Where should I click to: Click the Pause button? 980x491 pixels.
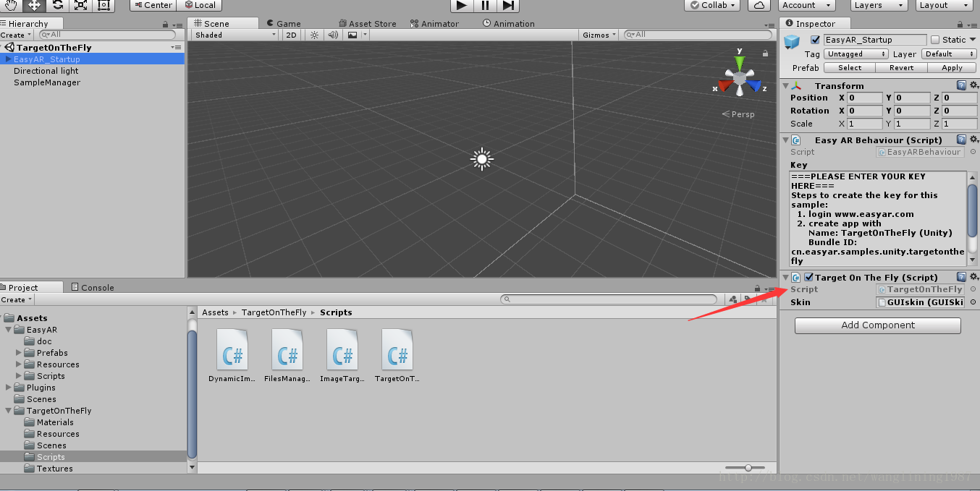pos(485,5)
